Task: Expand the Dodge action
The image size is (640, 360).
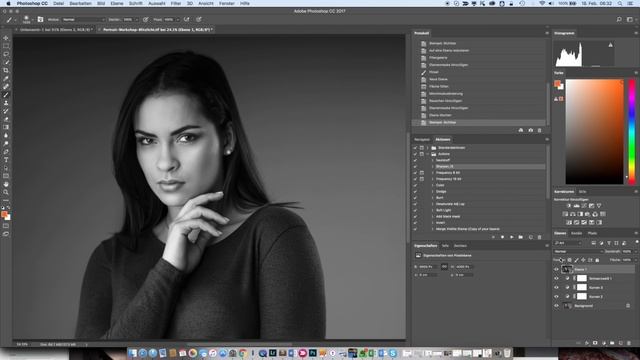Action: pyautogui.click(x=433, y=191)
